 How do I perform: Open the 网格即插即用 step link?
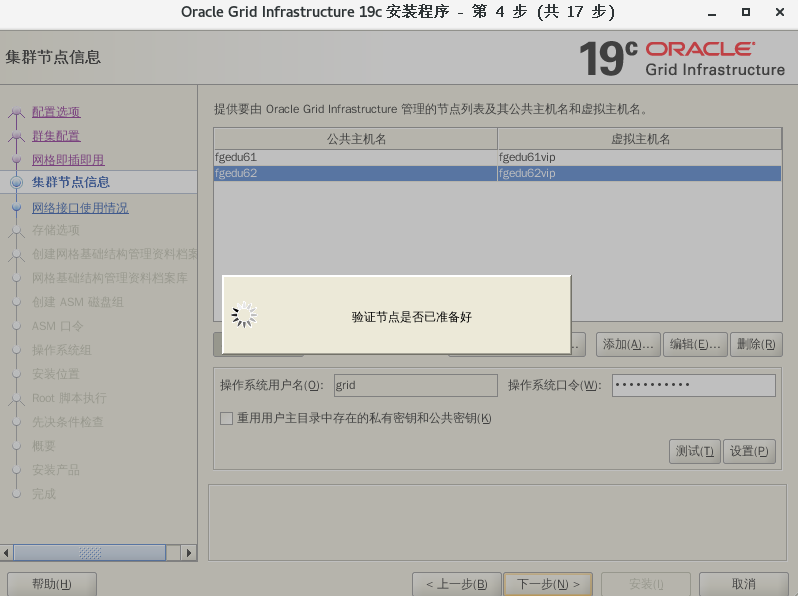pyautogui.click(x=68, y=160)
